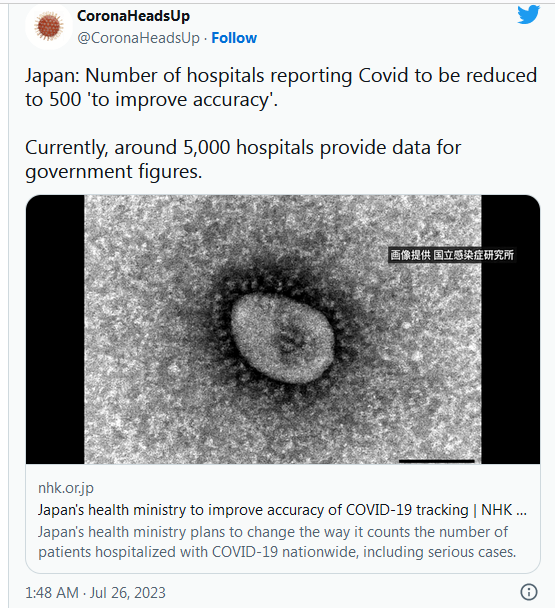Open the CoronaHeadsUp profile avatar

point(48,26)
